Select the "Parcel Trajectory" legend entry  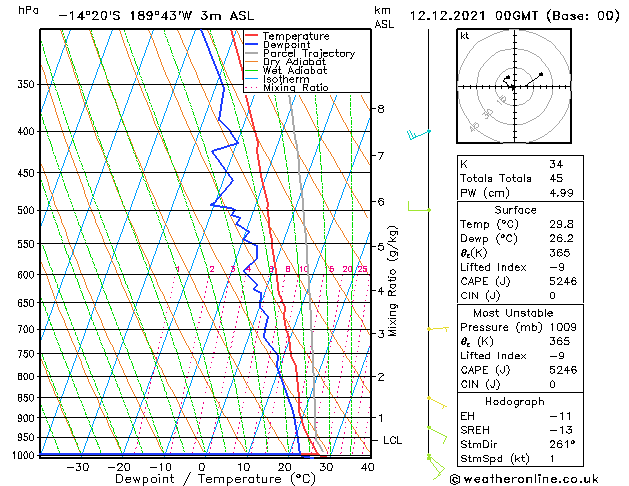[x=300, y=53]
